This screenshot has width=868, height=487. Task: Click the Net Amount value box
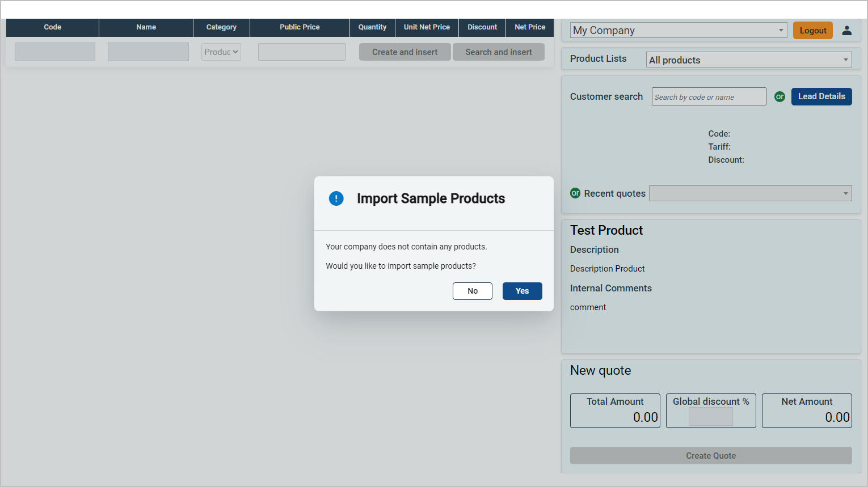[x=807, y=410]
